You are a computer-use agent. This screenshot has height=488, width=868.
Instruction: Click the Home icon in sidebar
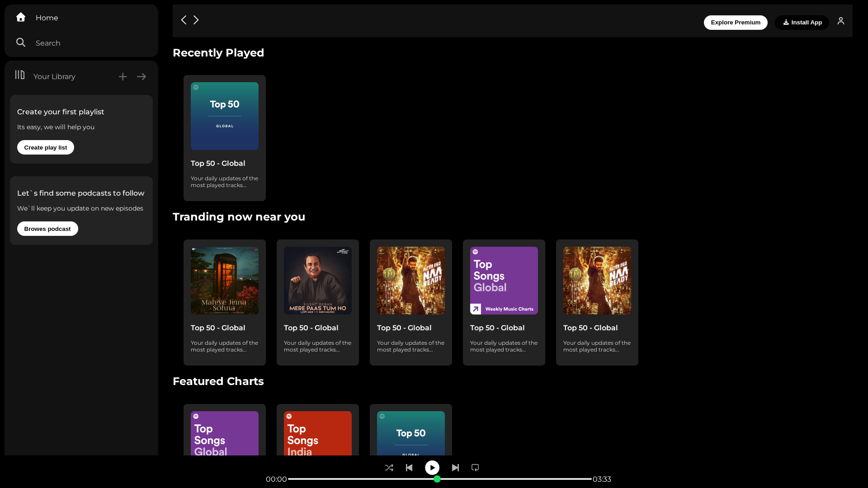21,17
